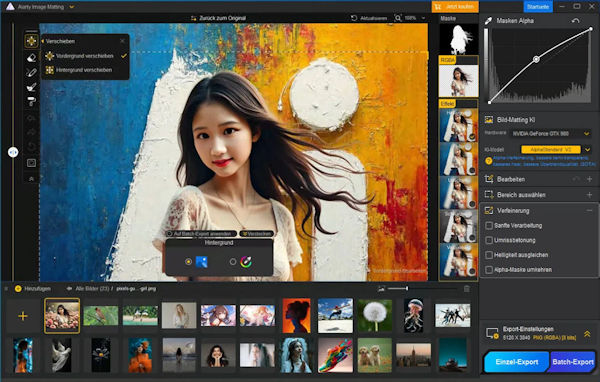Open the Hardware NVIDIA GeForce dropdown
The width and height of the screenshot is (600, 382).
coord(550,134)
